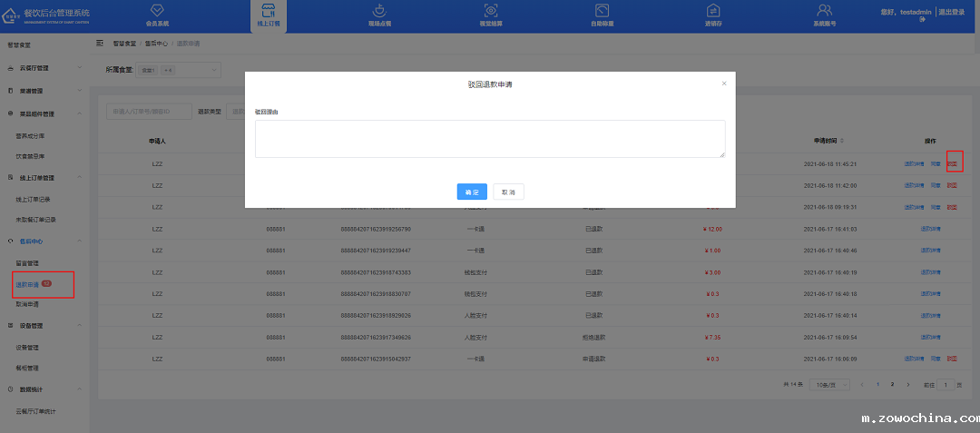Viewport: 980px width, 433px height.
Task: Close the 驳回退款申请 dialog with the X
Action: (x=723, y=84)
